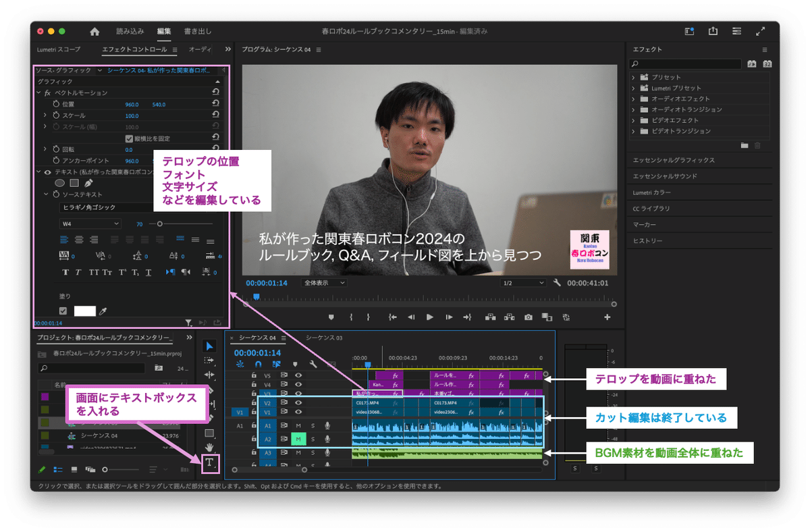Toggle highlighted mute M on A2
Screen dimensions: 810x532
[x=298, y=440]
